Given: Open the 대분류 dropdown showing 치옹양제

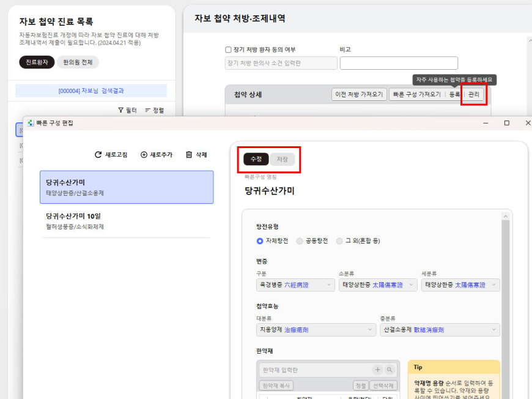Looking at the screenshot, I should pos(316,330).
